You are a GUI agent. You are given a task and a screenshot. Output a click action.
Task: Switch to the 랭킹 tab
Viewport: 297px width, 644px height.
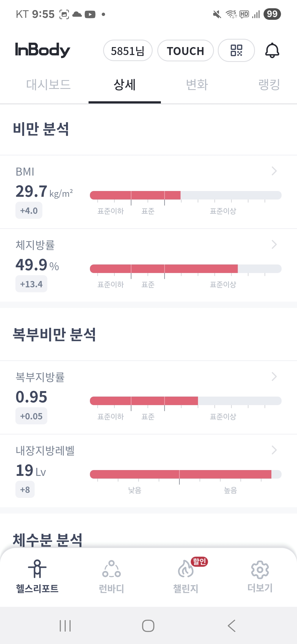[269, 84]
